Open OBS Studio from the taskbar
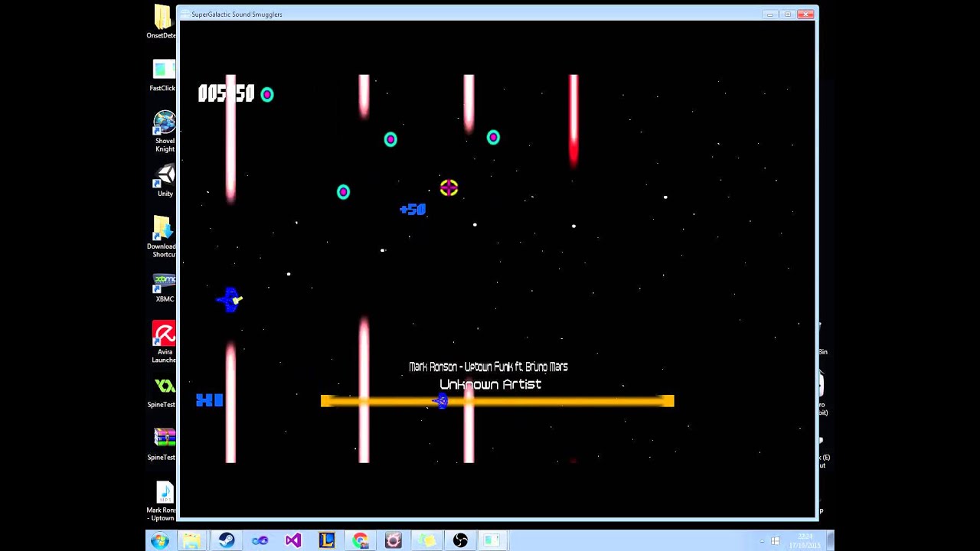Screen dimensions: 980x551 point(460,541)
